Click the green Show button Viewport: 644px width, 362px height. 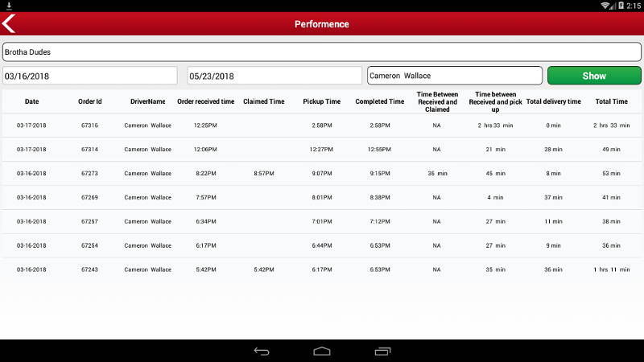pyautogui.click(x=594, y=76)
